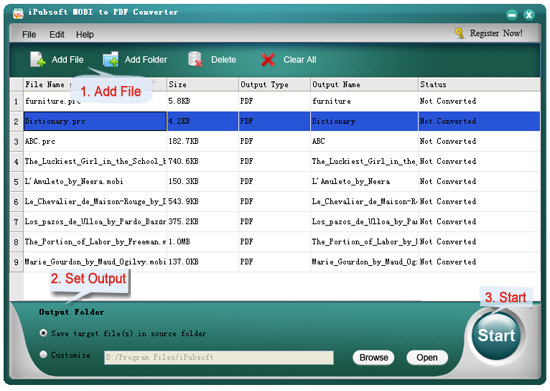550x391 pixels.
Task: Click the Add Folder icon
Action: pyautogui.click(x=110, y=59)
